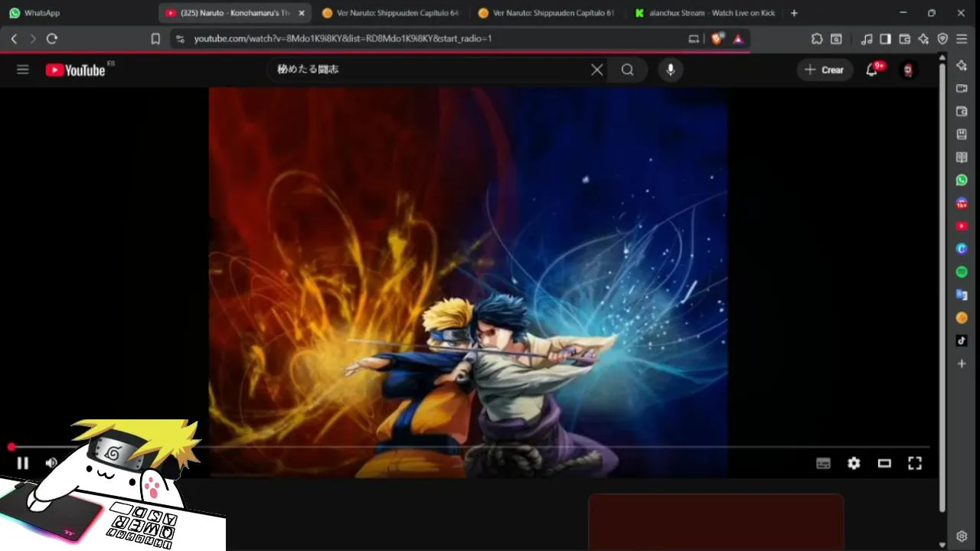Pause the video playback
This screenshot has height=551, width=980.
23,463
